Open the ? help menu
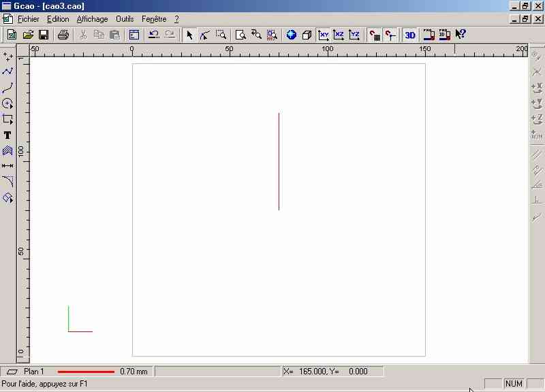545x392 pixels. click(176, 19)
